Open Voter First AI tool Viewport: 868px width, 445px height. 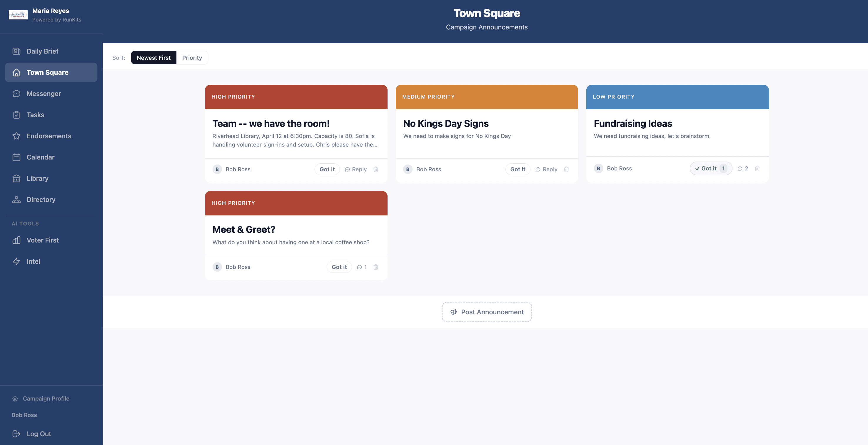pyautogui.click(x=51, y=240)
